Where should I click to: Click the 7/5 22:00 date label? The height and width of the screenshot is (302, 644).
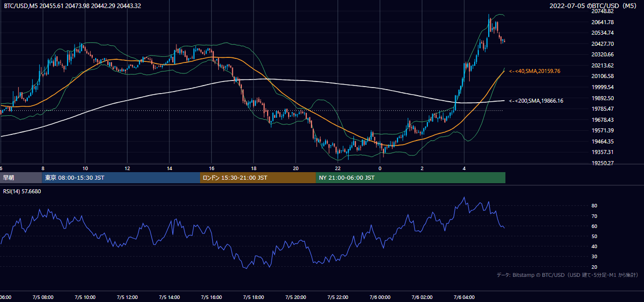pyautogui.click(x=338, y=297)
